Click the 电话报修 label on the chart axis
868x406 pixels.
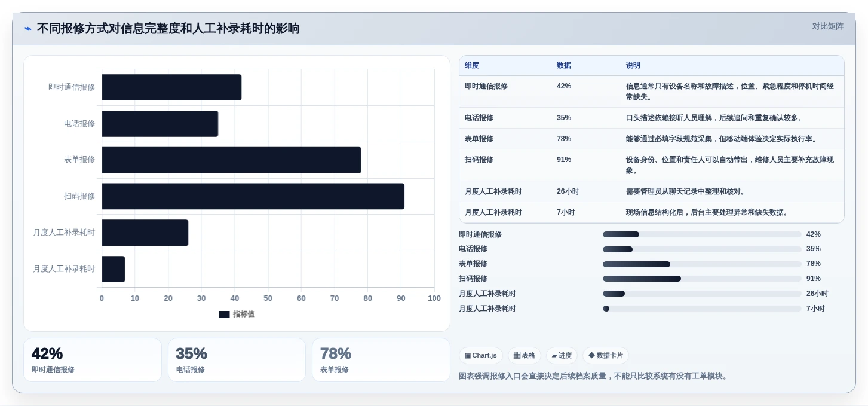point(79,124)
